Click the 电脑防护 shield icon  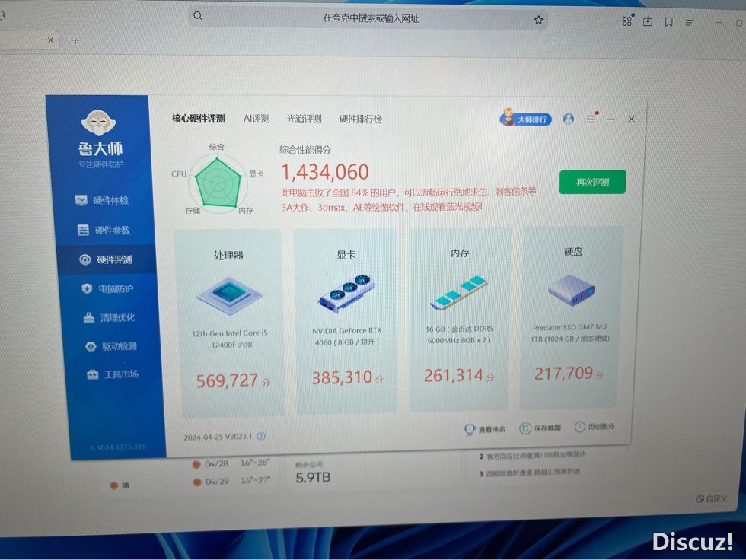click(87, 288)
